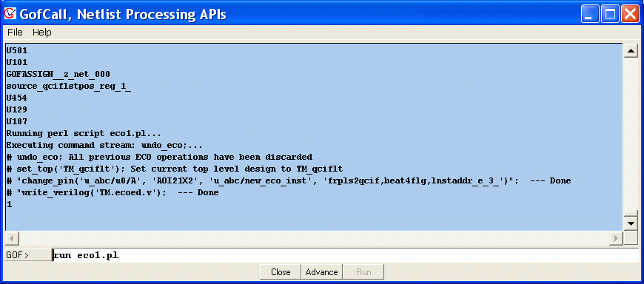
Task: Open the File menu
Action: click(16, 33)
